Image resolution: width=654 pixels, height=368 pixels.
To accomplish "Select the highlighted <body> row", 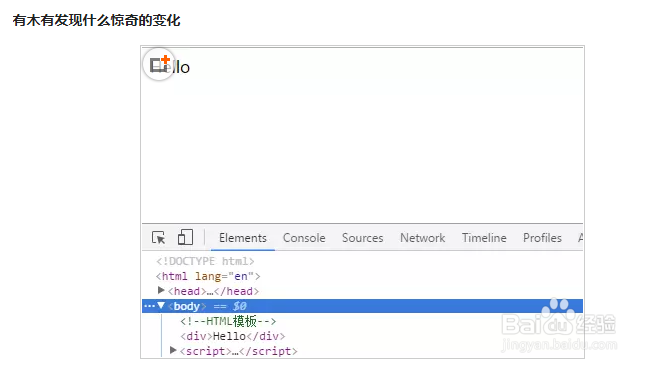I will tap(362, 306).
